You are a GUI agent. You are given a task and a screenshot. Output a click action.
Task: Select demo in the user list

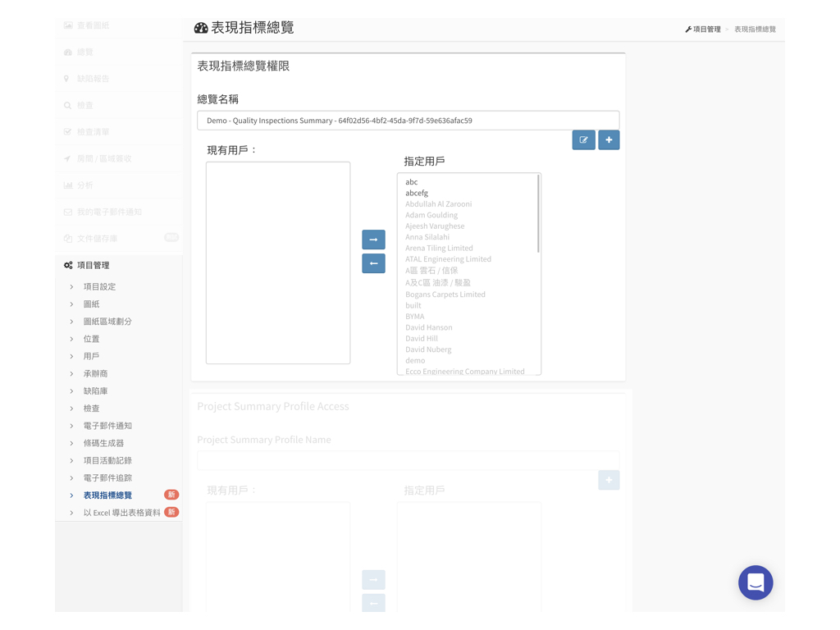point(415,361)
